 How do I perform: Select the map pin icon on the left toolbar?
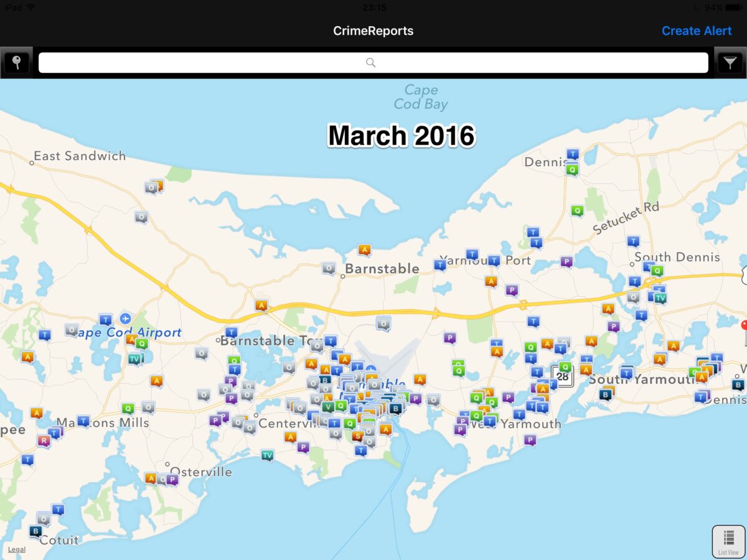(x=16, y=62)
